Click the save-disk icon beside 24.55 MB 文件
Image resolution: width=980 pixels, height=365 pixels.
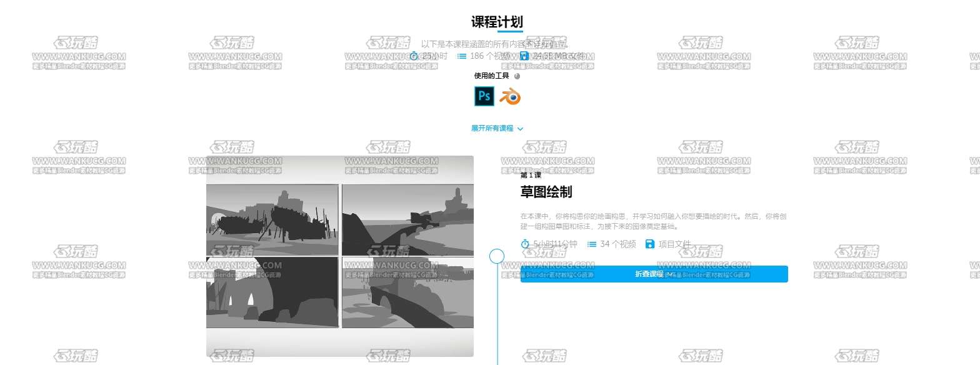click(524, 56)
